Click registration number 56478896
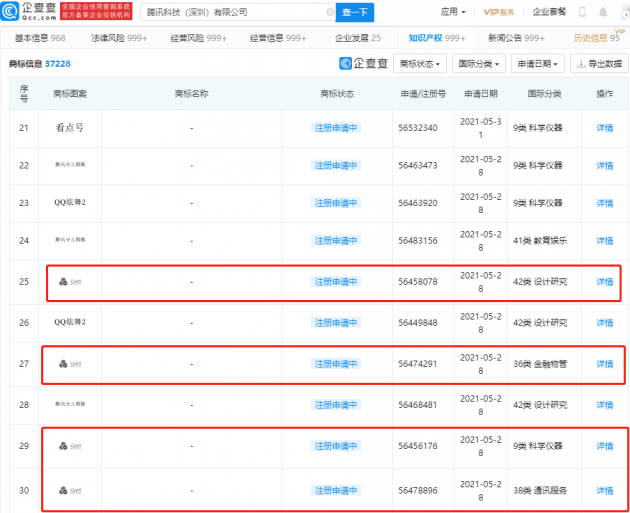 (418, 491)
